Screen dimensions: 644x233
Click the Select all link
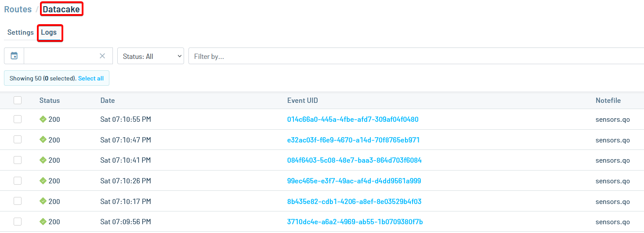pyautogui.click(x=91, y=78)
